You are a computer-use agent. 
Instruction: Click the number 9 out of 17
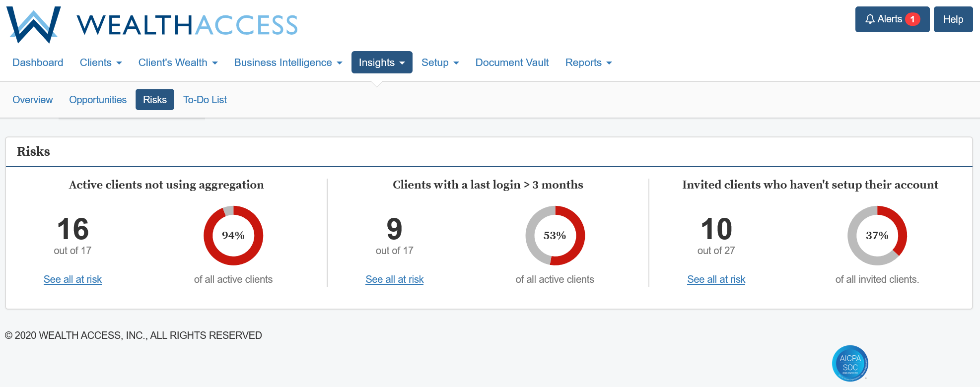[395, 229]
